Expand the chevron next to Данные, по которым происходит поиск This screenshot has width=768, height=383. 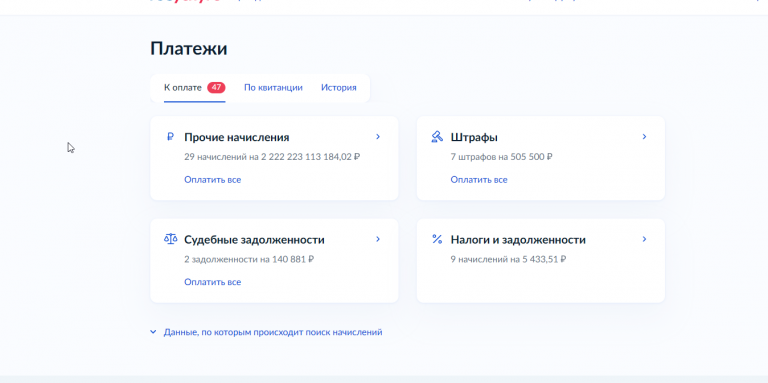tap(153, 332)
